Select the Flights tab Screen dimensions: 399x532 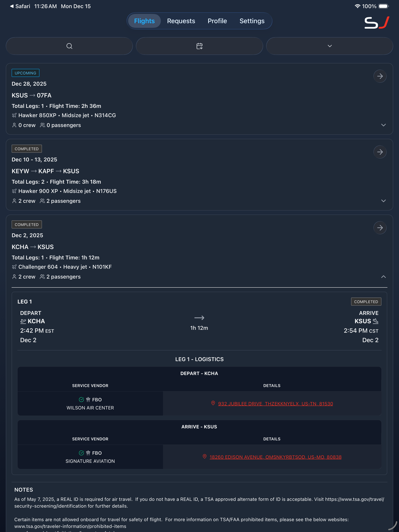[x=144, y=21]
